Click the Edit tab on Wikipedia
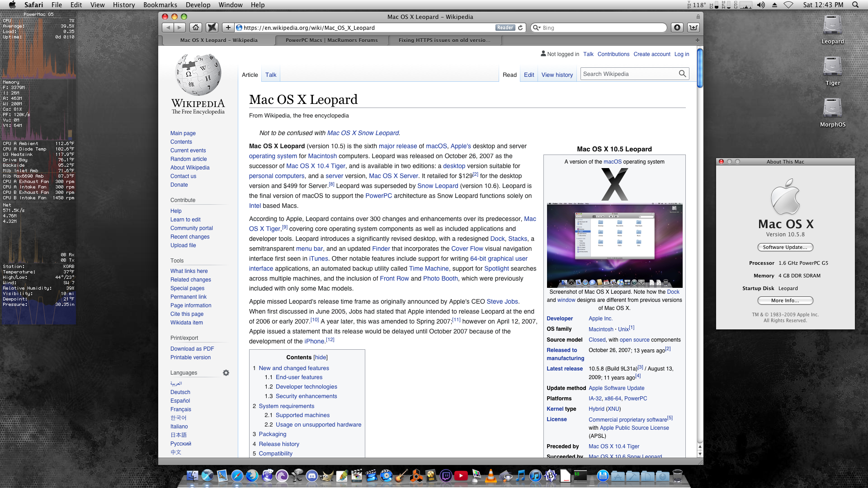The image size is (868, 488). pyautogui.click(x=529, y=75)
